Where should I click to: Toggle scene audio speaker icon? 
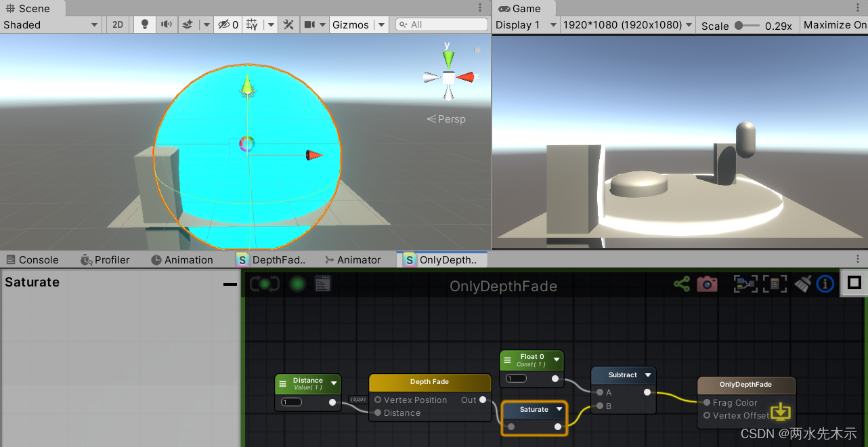click(166, 24)
